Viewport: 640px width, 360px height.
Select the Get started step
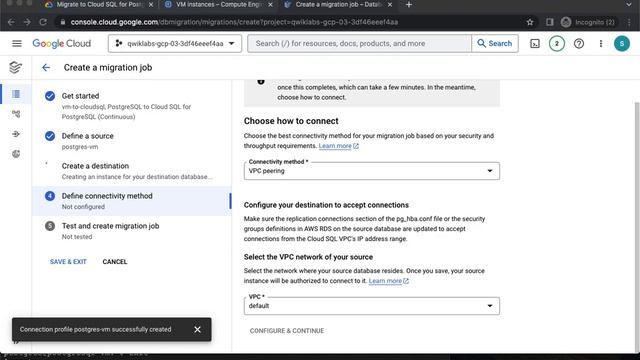pyautogui.click(x=131, y=106)
